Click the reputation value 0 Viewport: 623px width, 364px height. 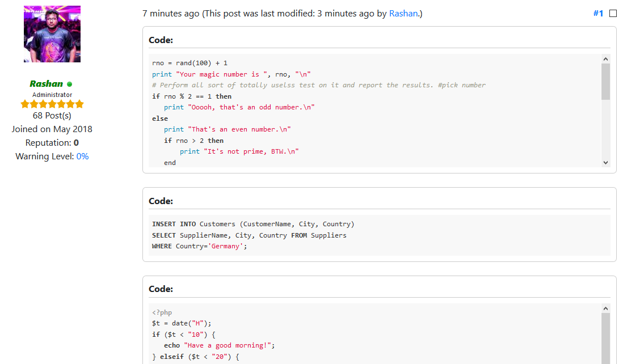(x=76, y=143)
